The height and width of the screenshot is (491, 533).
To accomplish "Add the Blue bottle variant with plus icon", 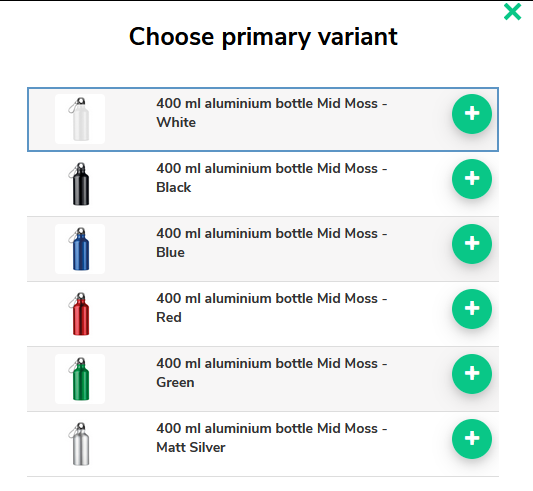I will point(471,244).
